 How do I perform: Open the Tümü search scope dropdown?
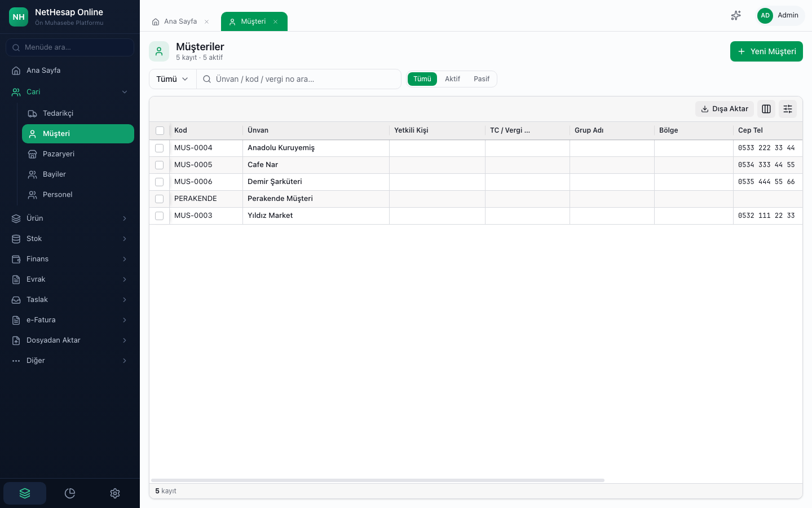(x=173, y=79)
